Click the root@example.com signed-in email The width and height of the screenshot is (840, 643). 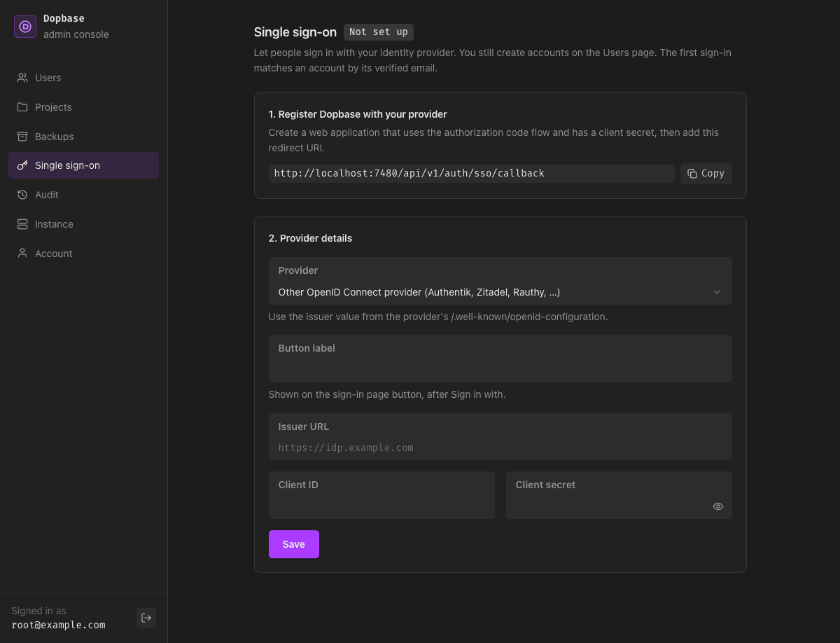(x=59, y=625)
